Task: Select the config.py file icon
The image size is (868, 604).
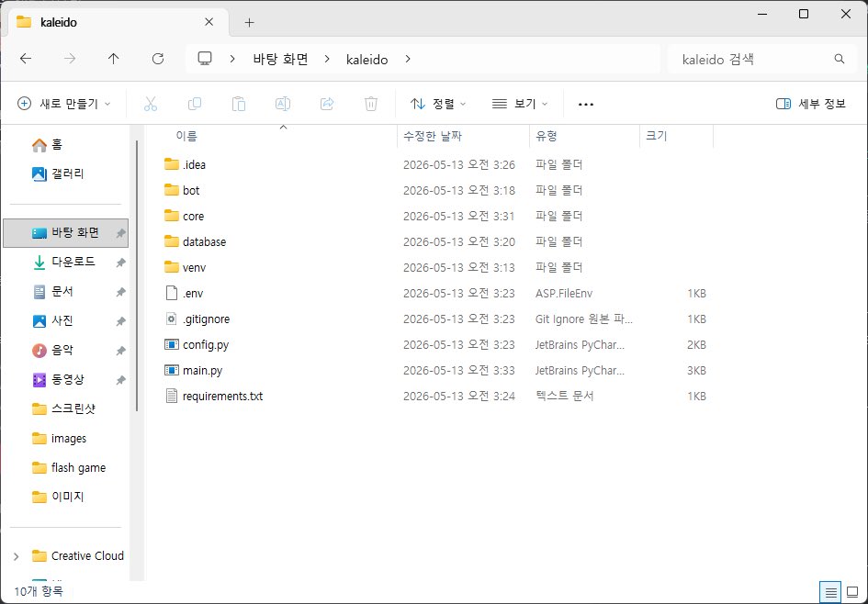Action: (172, 344)
